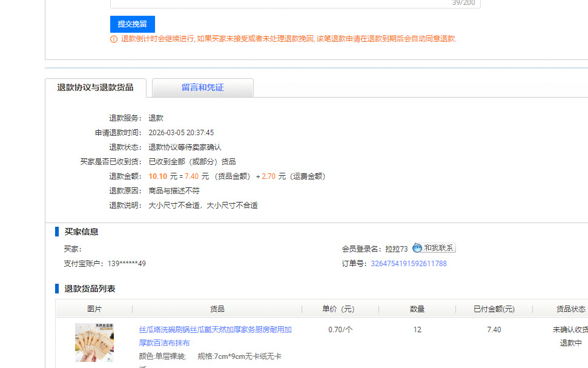Click the Wangwang chat icon beside 和我联系
This screenshot has height=368, width=588.
pos(417,248)
